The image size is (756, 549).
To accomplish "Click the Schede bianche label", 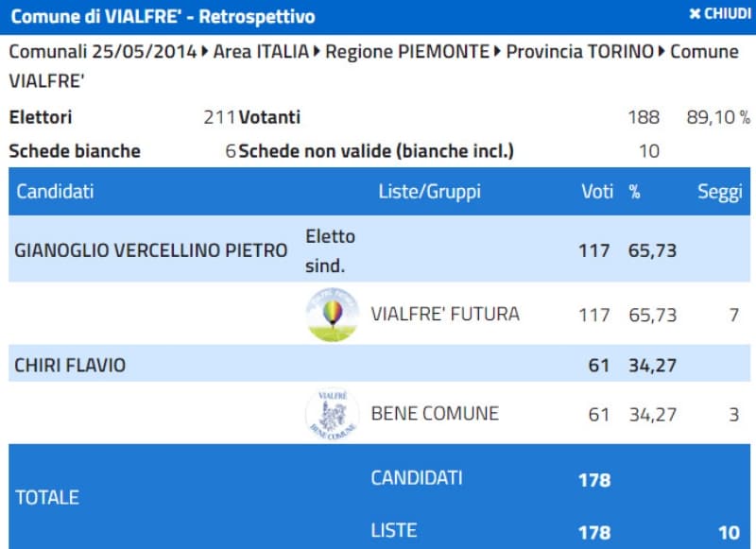I will (x=75, y=150).
